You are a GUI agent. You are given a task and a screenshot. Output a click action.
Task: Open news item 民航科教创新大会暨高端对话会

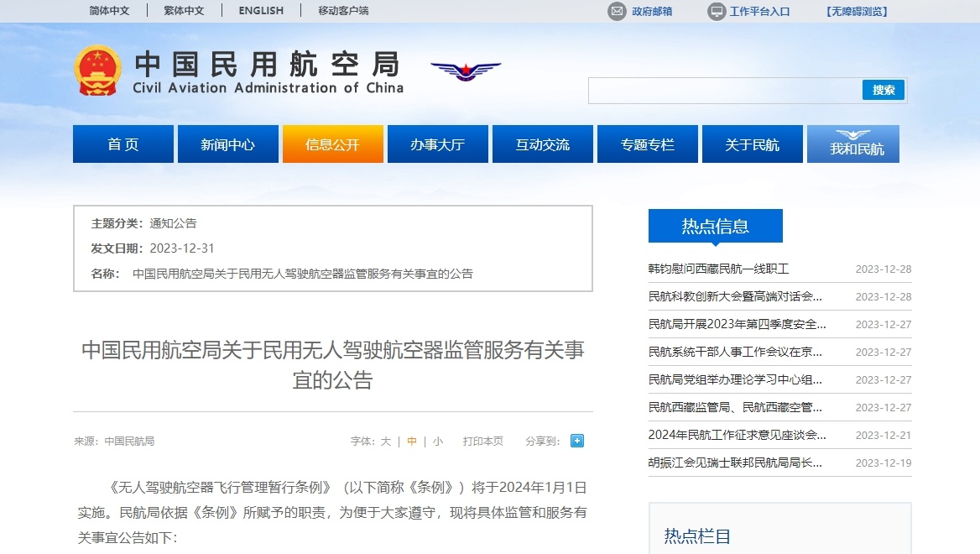[x=735, y=296]
